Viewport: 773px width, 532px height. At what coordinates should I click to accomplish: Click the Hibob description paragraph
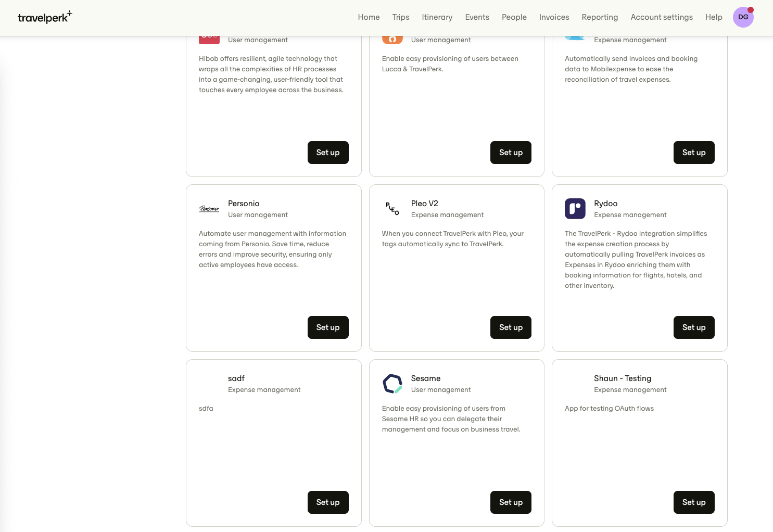[271, 74]
